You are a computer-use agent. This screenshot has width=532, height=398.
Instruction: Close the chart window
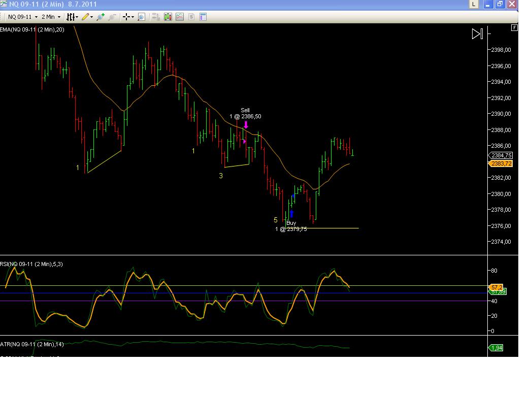click(x=512, y=5)
